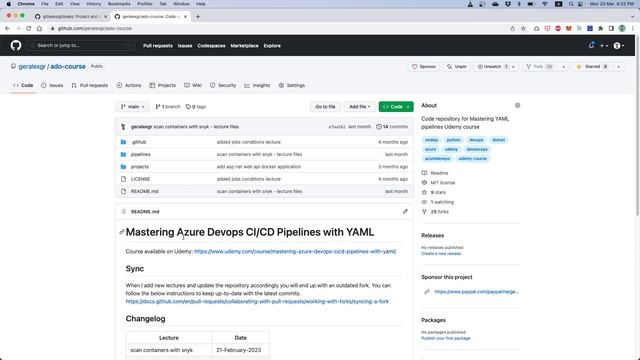
Task: Click the Sponsor button
Action: tap(424, 67)
